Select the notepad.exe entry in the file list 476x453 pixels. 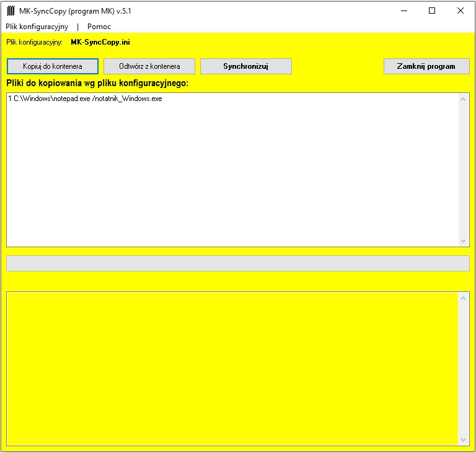pos(85,99)
